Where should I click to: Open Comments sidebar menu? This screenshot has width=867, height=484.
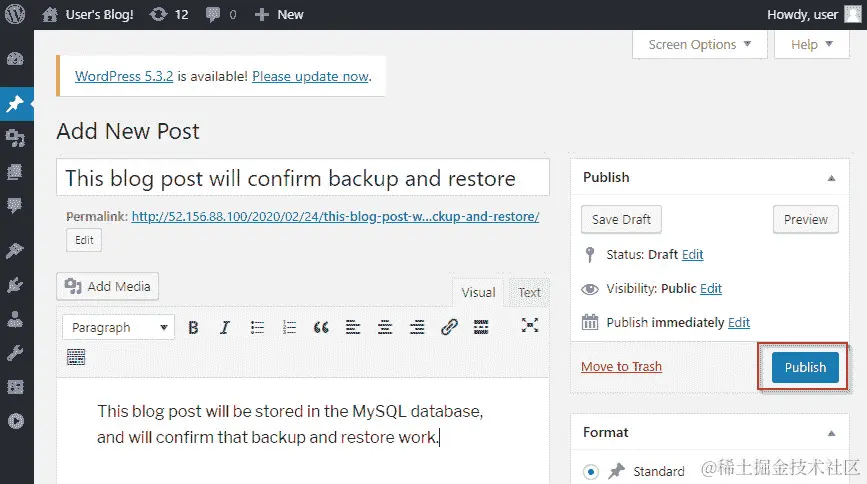pyautogui.click(x=15, y=206)
